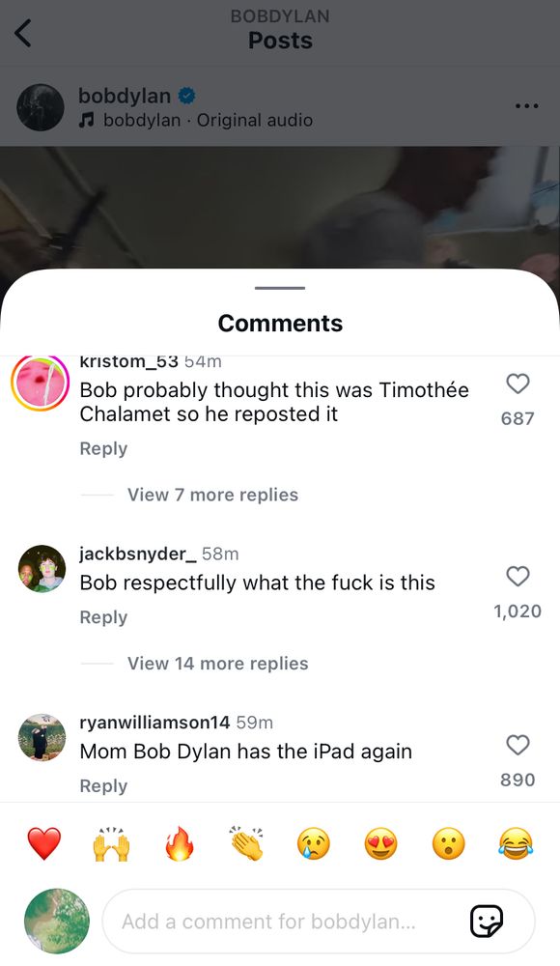The height and width of the screenshot is (966, 560).
Task: Focus the Add a comment for bobdylan field
Action: tap(318, 921)
